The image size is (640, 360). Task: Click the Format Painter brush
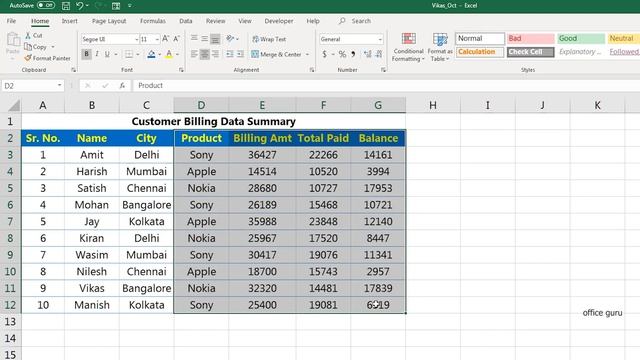pyautogui.click(x=28, y=58)
